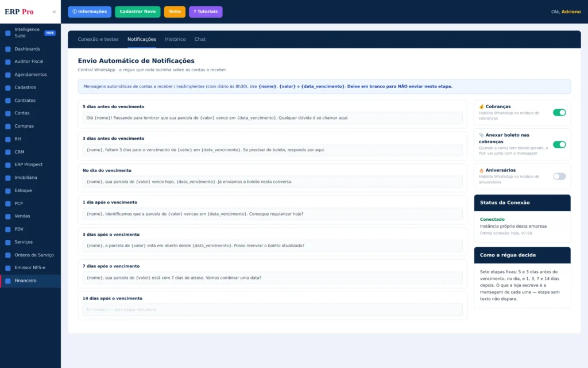Image resolution: width=588 pixels, height=368 pixels.
Task: Click the Financeiro sidebar icon
Action: point(8,281)
